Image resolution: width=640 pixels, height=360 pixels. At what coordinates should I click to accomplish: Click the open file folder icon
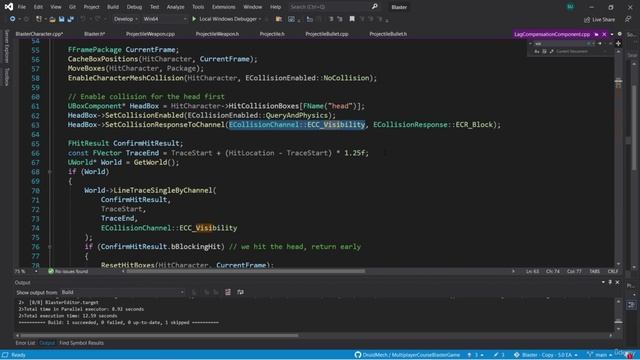coord(52,19)
